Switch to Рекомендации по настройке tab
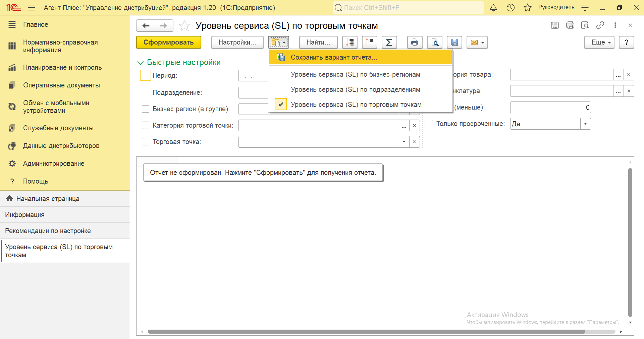This screenshot has width=644, height=339. click(x=65, y=231)
